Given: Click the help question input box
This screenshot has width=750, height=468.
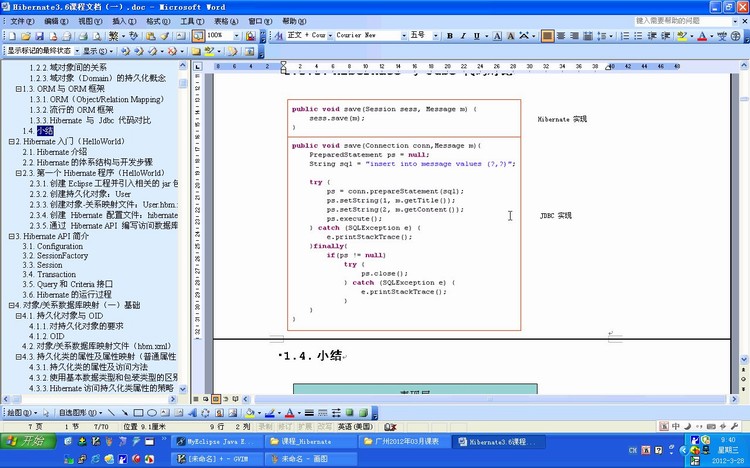Looking at the screenshot, I should [x=683, y=21].
